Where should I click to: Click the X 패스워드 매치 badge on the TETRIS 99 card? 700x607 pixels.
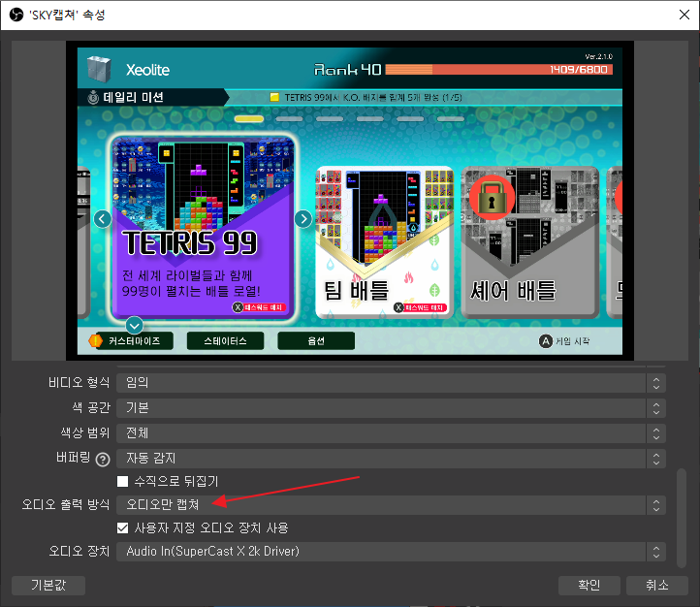tap(260, 307)
